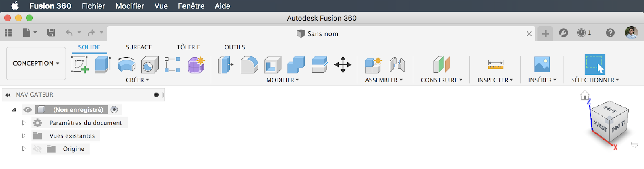Select the Create Form purple icon
Screen dimensions: 644x169
click(196, 64)
